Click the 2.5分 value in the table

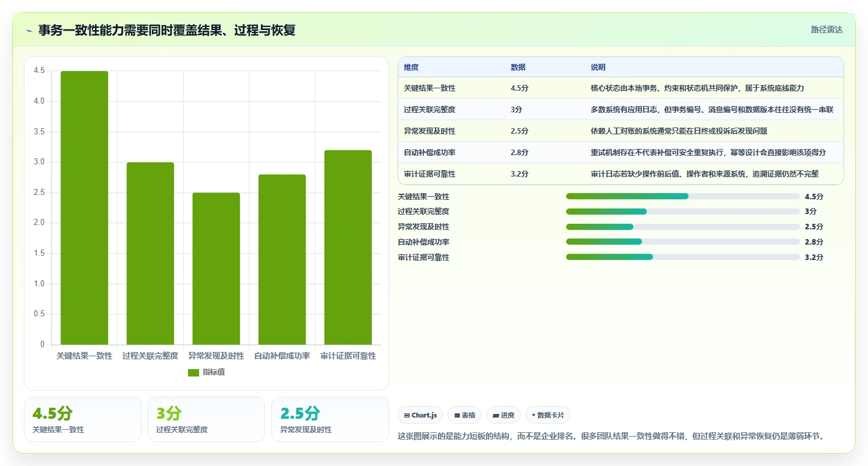(x=519, y=131)
